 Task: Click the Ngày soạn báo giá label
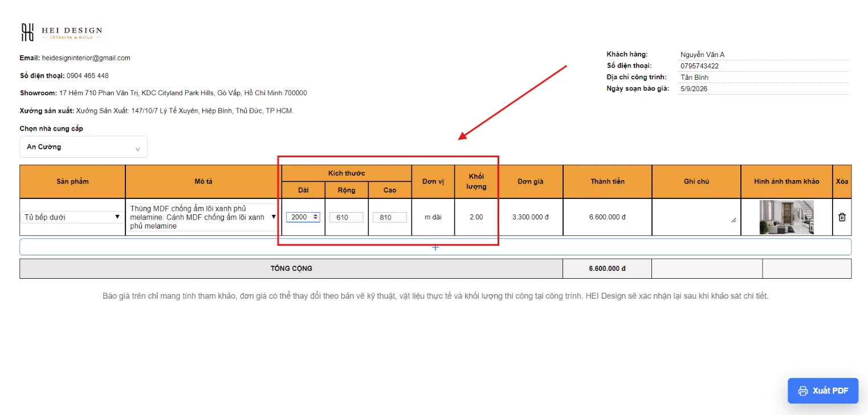point(637,89)
